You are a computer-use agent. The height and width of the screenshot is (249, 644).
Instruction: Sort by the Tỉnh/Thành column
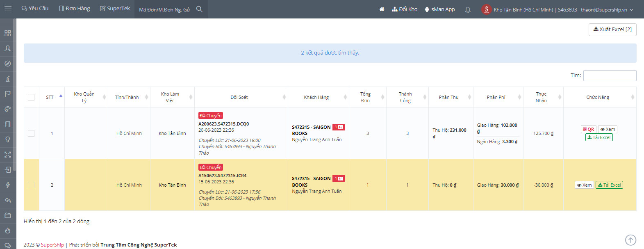pos(129,97)
